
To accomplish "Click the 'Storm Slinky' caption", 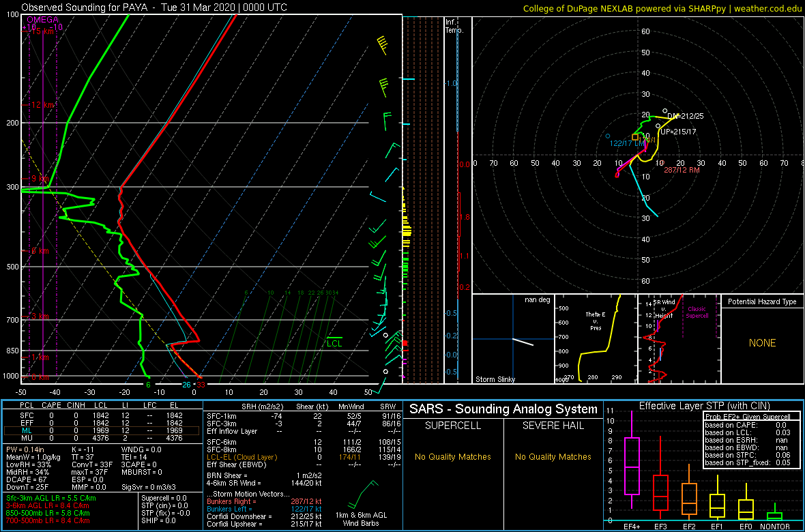I will pyautogui.click(x=496, y=379).
